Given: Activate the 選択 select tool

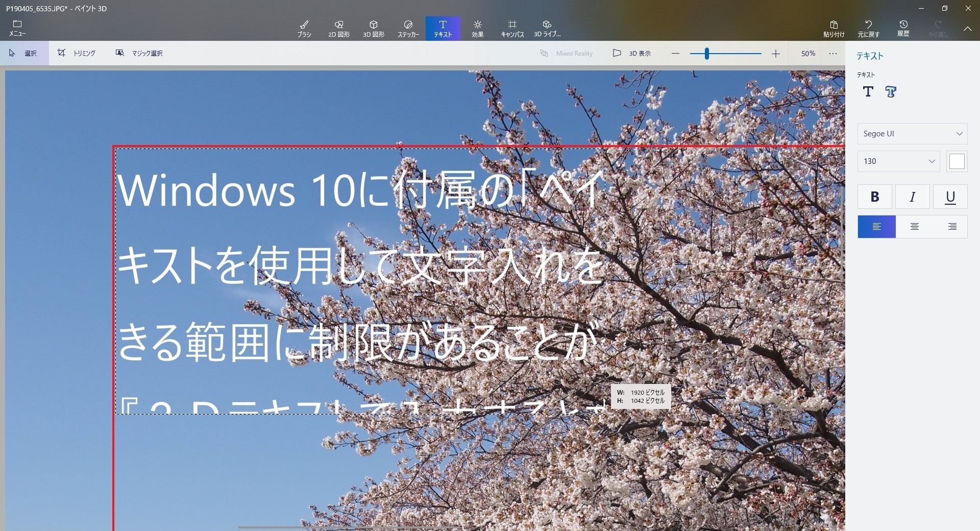Looking at the screenshot, I should (24, 53).
